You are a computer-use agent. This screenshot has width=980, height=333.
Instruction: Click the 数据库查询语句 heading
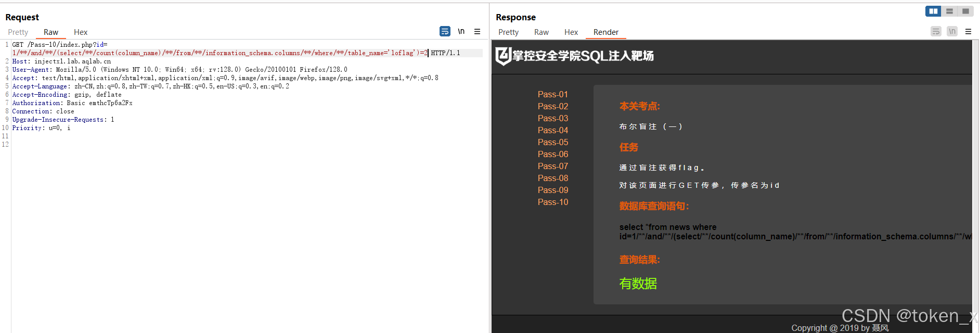pos(654,206)
